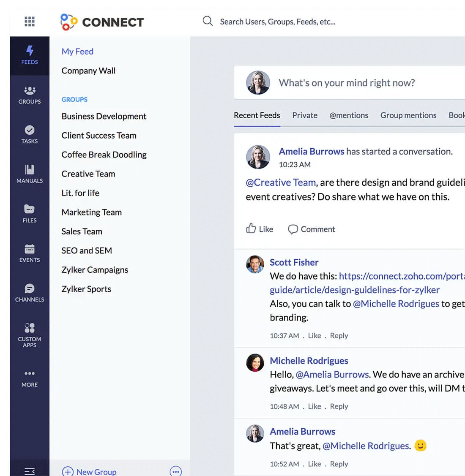Open groups options ellipsis beside New Group
The width and height of the screenshot is (465, 476).
(x=175, y=471)
